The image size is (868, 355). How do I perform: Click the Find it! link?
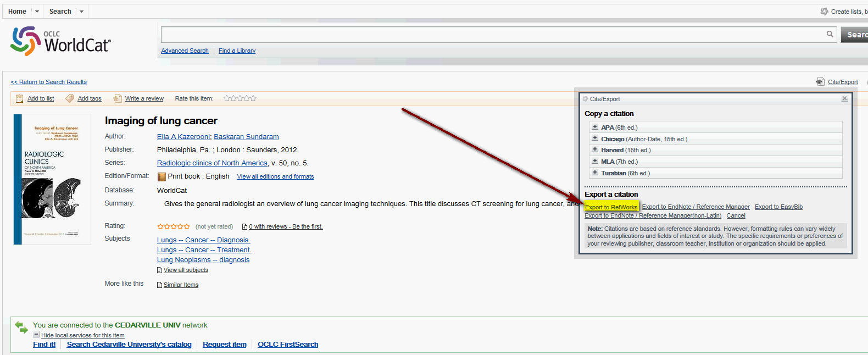[x=44, y=345]
